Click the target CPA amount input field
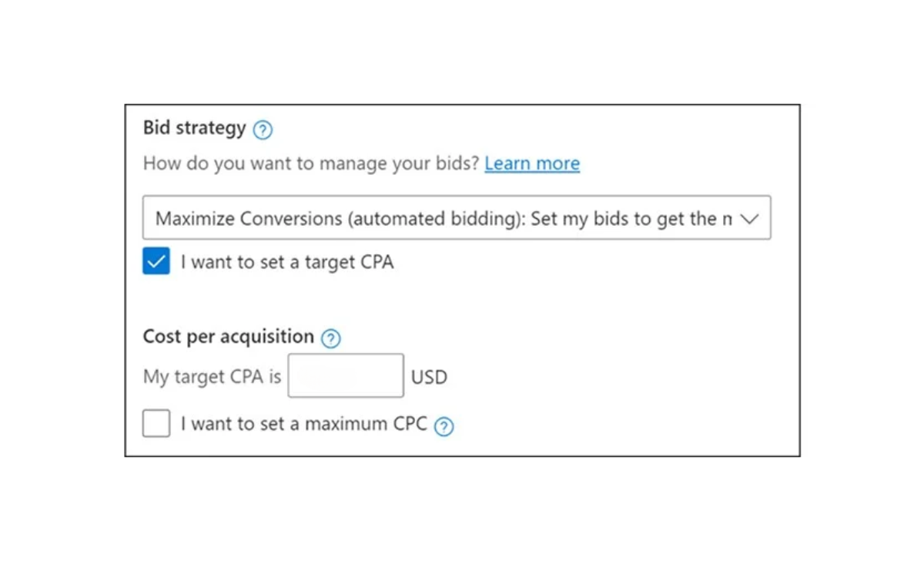The height and width of the screenshot is (561, 924). [x=346, y=375]
